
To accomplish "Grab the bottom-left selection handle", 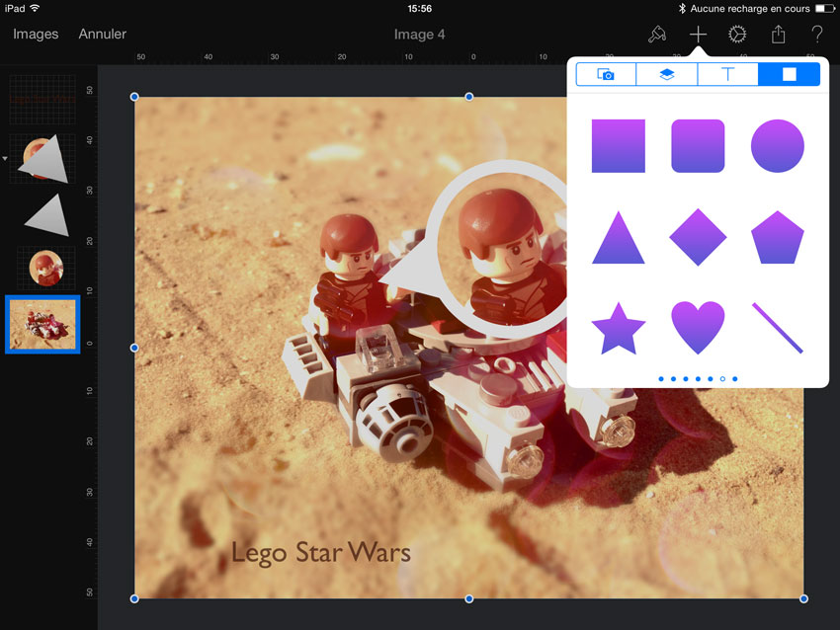I will [x=134, y=599].
